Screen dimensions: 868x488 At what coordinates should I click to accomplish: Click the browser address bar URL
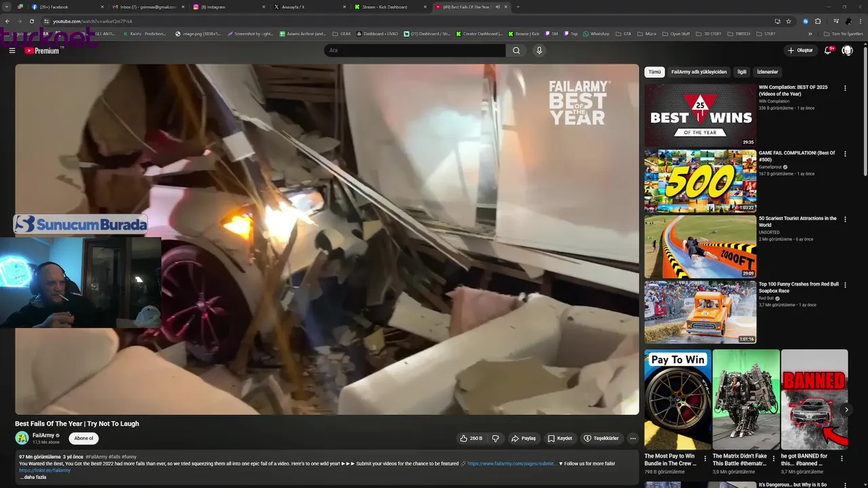coord(92,21)
